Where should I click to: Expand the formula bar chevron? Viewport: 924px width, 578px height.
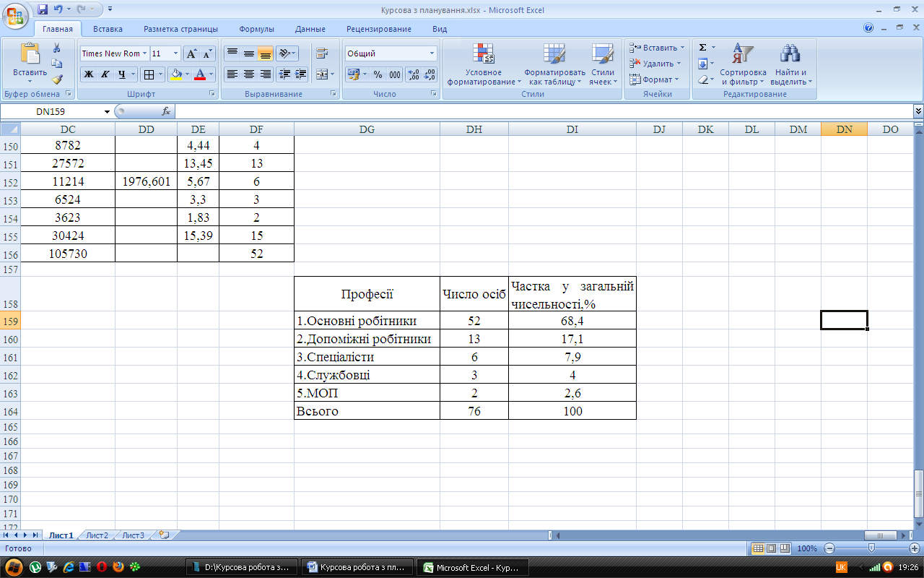(x=918, y=111)
